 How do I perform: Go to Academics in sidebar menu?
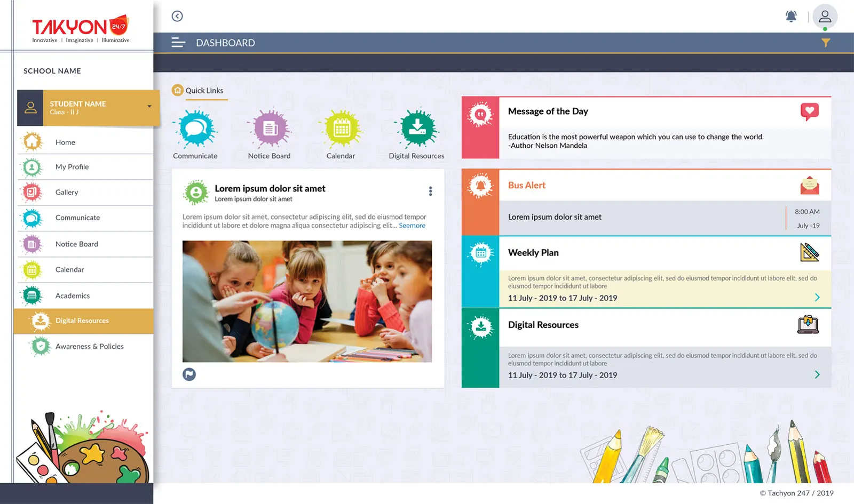pyautogui.click(x=73, y=296)
